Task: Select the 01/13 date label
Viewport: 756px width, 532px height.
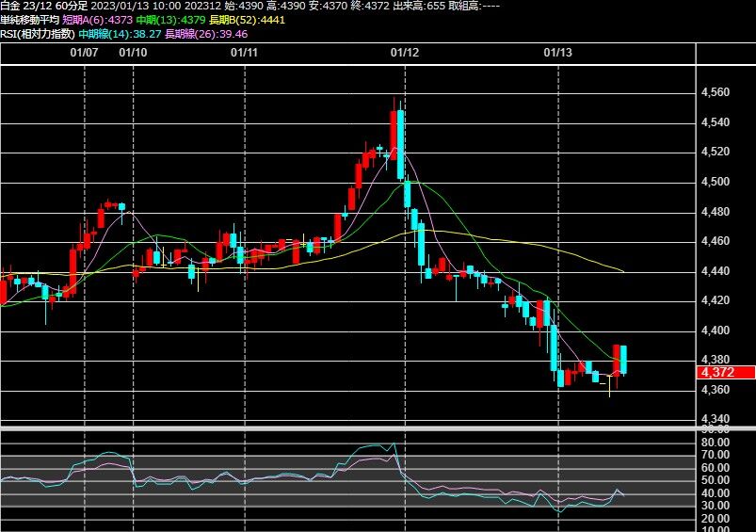Action: [558, 52]
